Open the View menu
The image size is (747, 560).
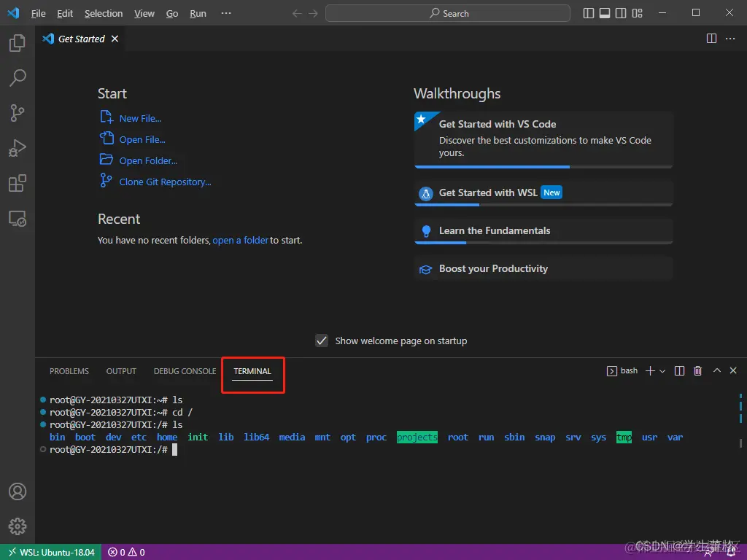click(x=144, y=13)
